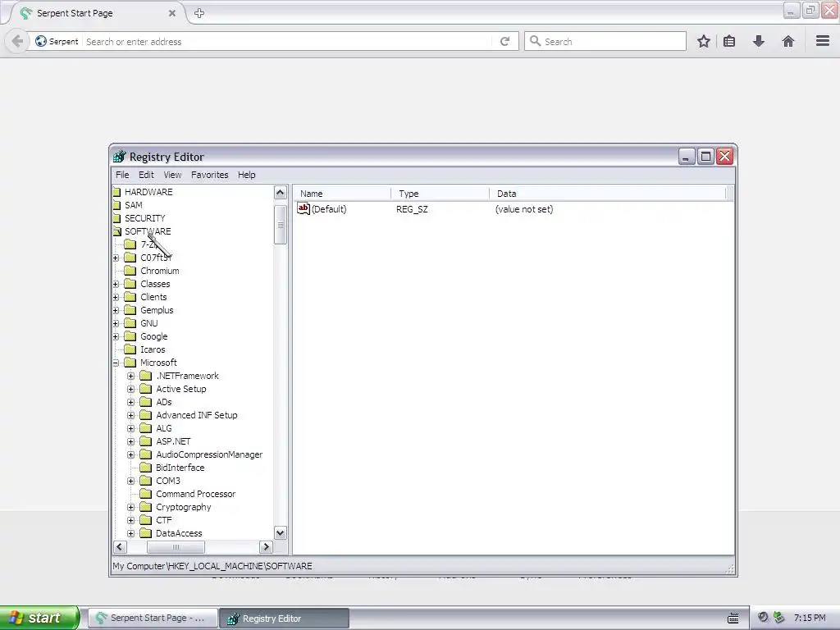Click the tree horizontal scroll left arrow

[120, 547]
